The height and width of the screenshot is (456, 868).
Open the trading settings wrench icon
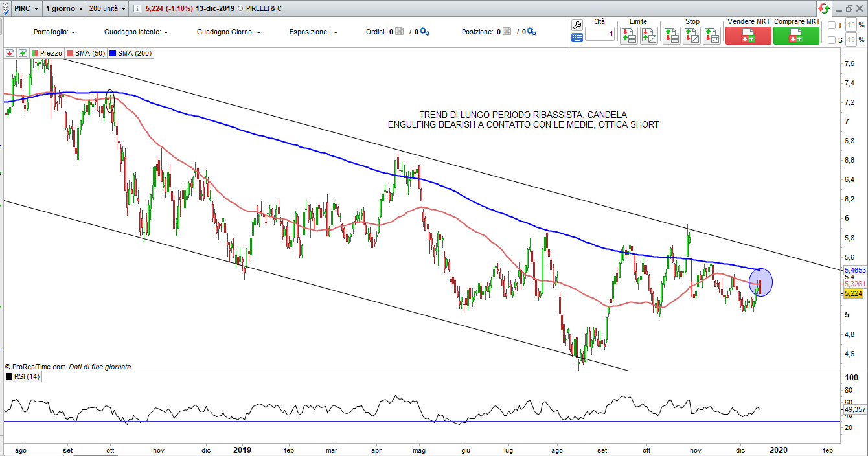(x=577, y=25)
